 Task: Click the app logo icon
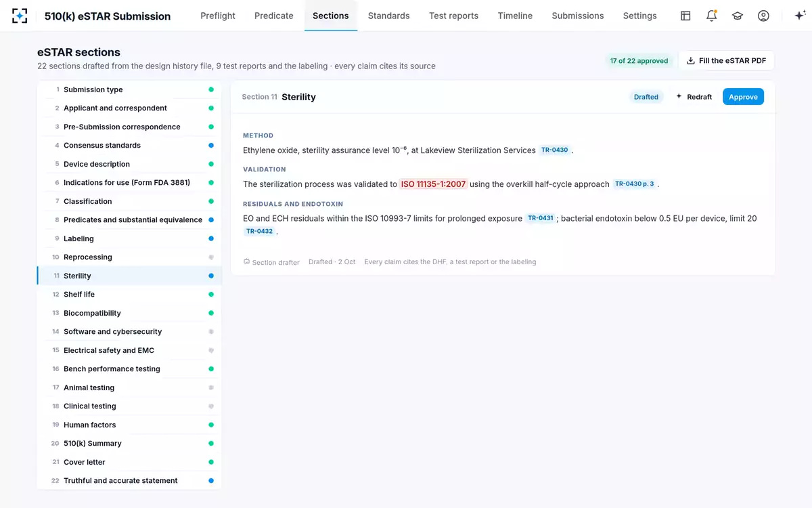[x=20, y=16]
